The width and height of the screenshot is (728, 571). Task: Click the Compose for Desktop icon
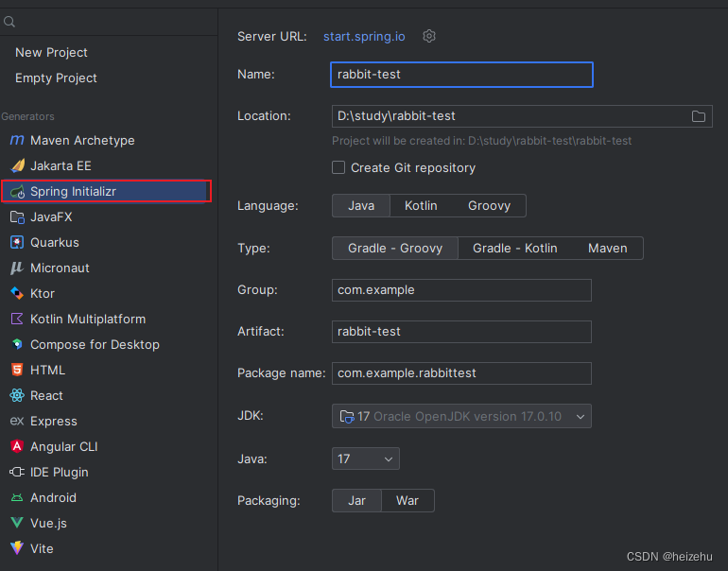[17, 344]
